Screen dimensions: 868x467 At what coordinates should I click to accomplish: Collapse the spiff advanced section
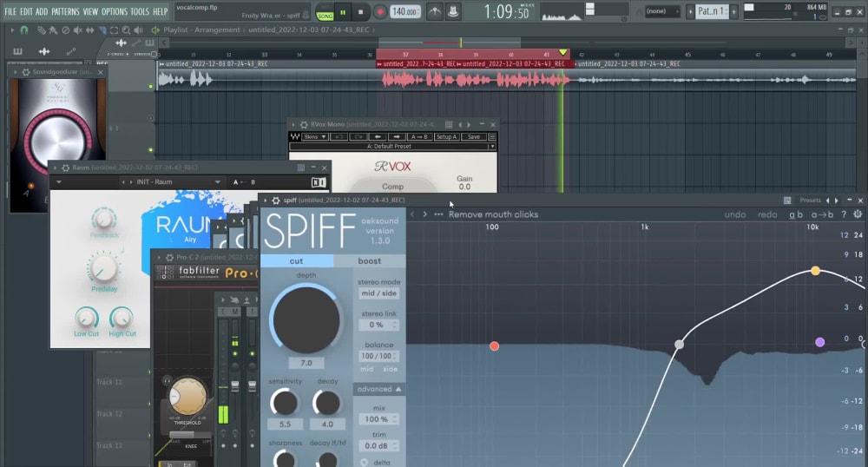379,390
